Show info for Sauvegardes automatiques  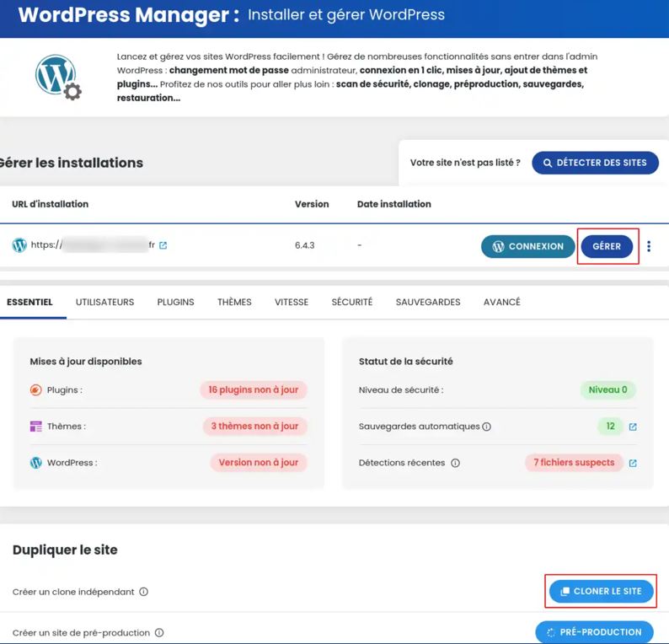click(486, 427)
